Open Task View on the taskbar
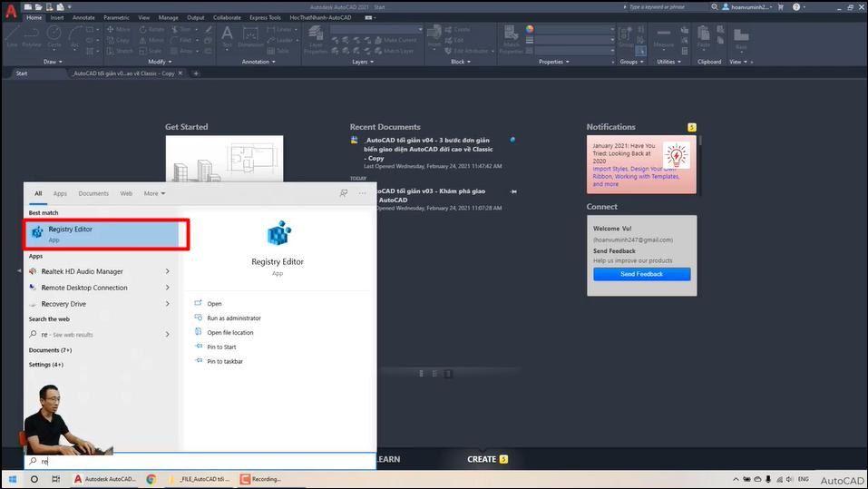This screenshot has height=489, width=868. (56, 479)
